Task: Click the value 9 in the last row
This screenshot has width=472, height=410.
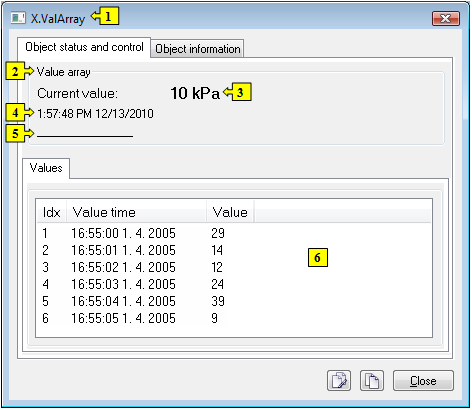Action: pos(215,318)
